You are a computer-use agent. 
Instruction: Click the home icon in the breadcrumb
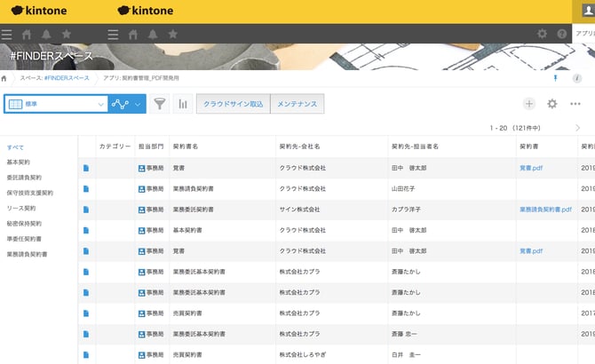[5, 78]
